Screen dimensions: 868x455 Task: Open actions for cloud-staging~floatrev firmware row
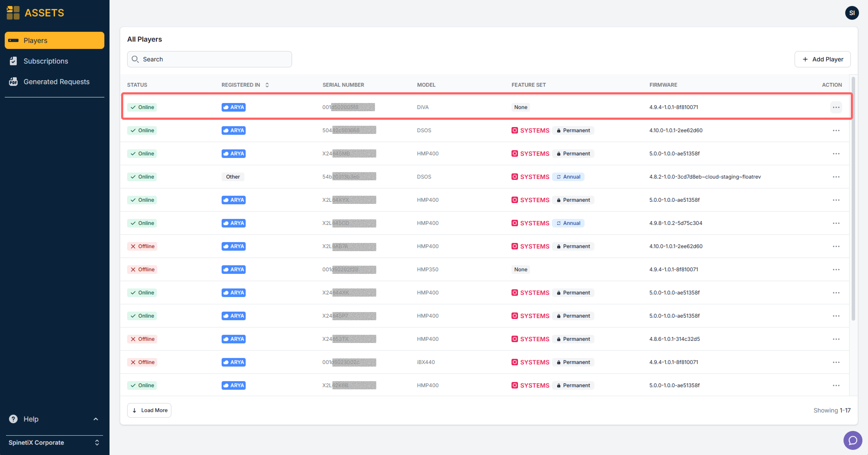[836, 177]
